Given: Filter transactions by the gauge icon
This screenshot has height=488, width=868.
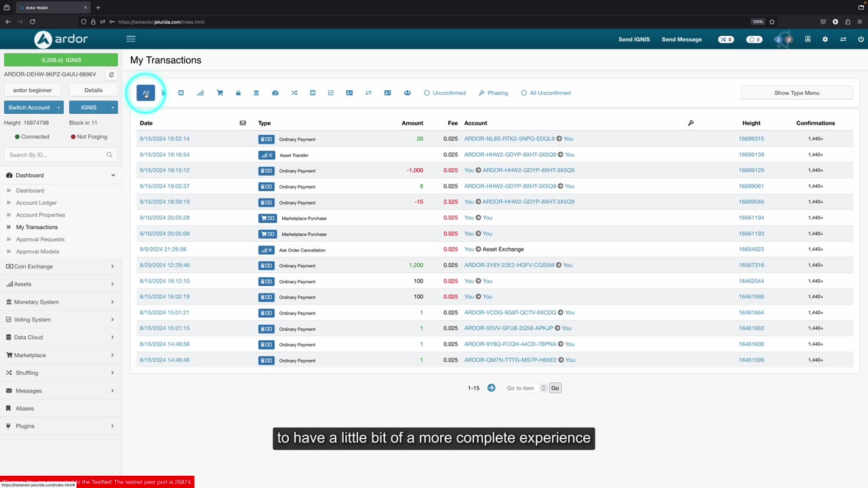Looking at the screenshot, I should click(x=275, y=93).
